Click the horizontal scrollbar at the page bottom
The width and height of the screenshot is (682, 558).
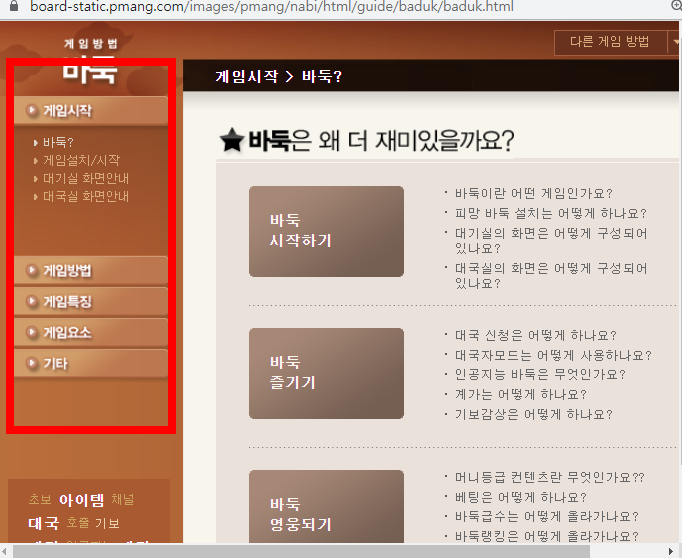click(301, 551)
